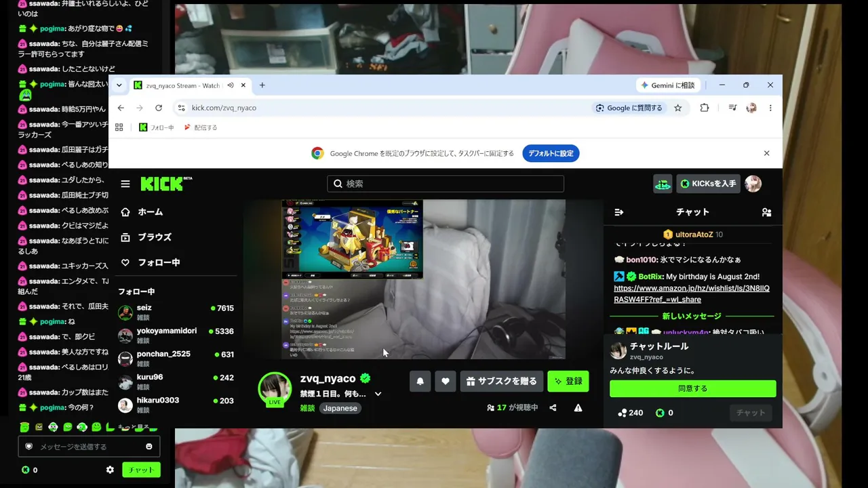Focus the Kick 検索 search box
868x488 pixels.
pyautogui.click(x=446, y=184)
